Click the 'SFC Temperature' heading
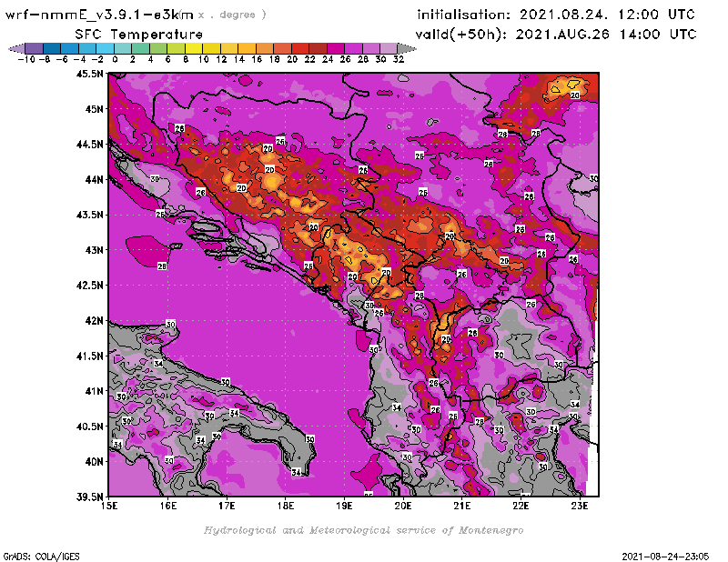This screenshot has width=728, height=562. [x=139, y=35]
